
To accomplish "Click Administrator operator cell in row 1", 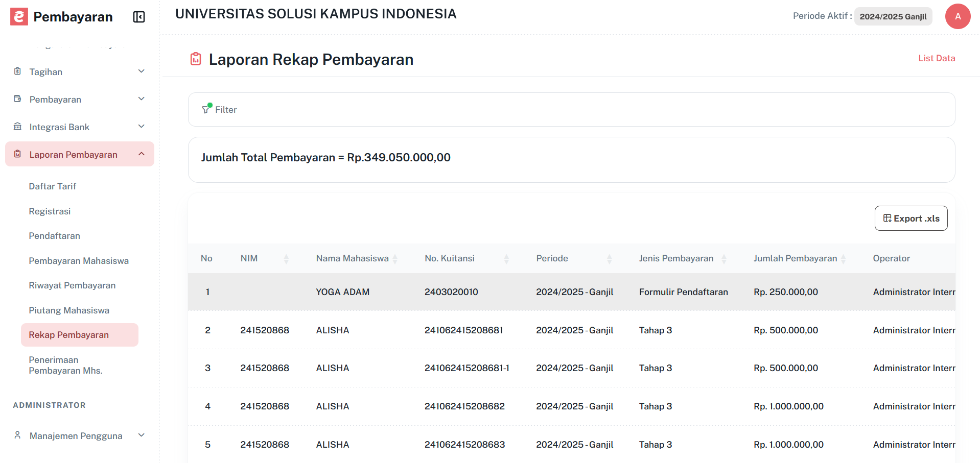I will point(914,292).
